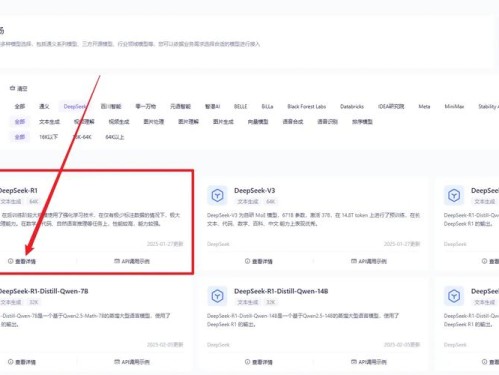Select 全部 beside 文本生成 filter

coord(20,122)
